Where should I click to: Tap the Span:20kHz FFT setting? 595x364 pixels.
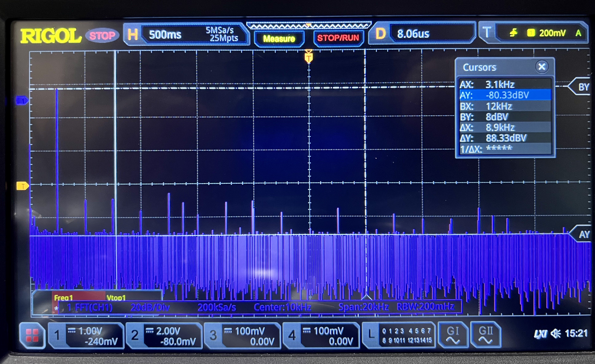(x=364, y=307)
